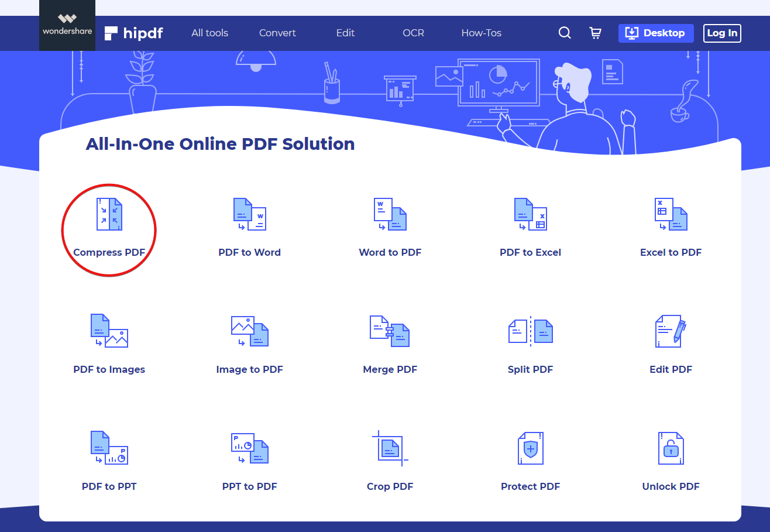Open the PDF to Excel icon

pos(530,214)
